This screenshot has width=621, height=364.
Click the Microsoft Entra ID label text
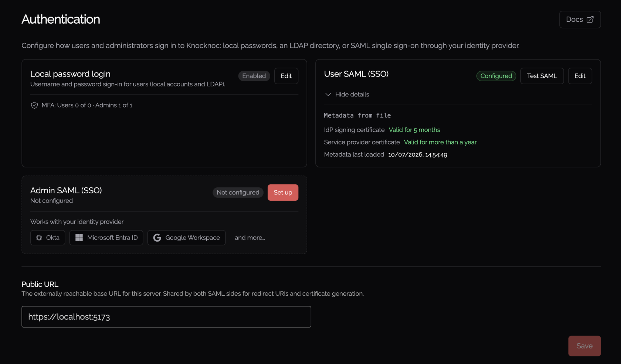(x=112, y=238)
